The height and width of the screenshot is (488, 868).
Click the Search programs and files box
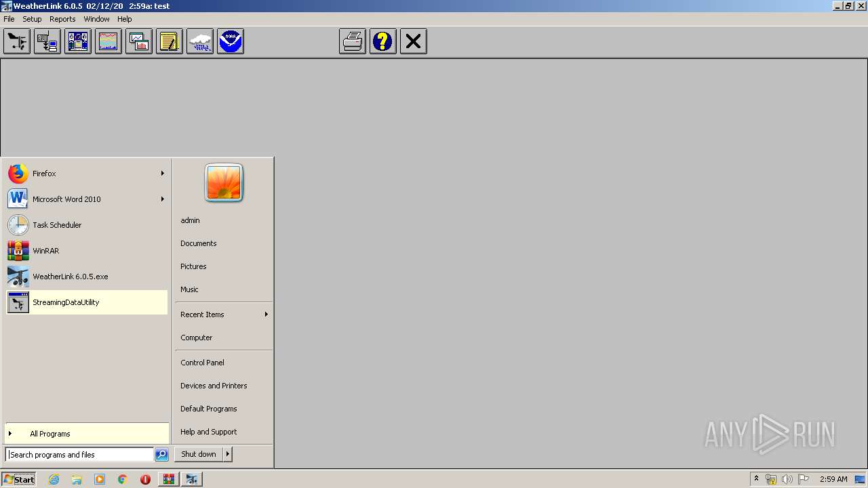79,455
